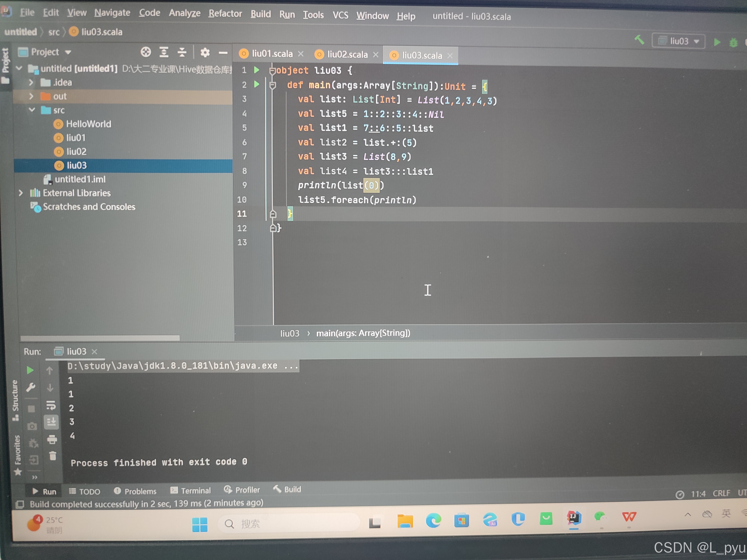Open the Refactor menu
Image resolution: width=747 pixels, height=560 pixels.
pyautogui.click(x=225, y=13)
